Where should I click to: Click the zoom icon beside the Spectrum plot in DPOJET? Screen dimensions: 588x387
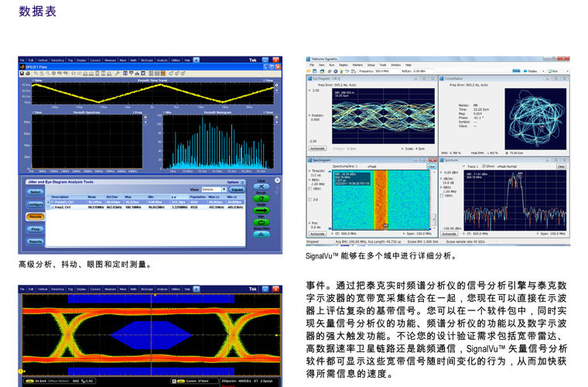[145, 118]
